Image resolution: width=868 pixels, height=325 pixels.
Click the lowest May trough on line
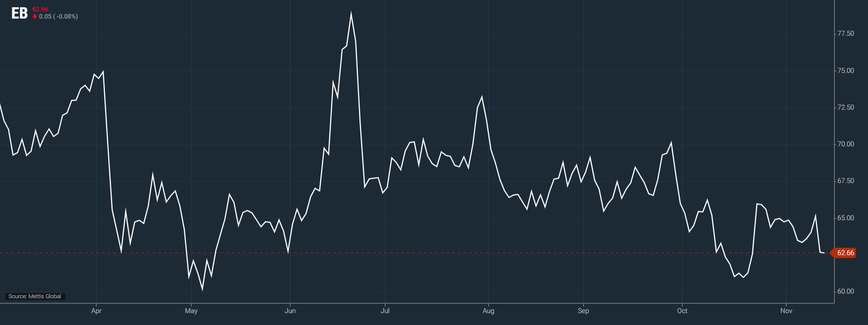pos(202,289)
